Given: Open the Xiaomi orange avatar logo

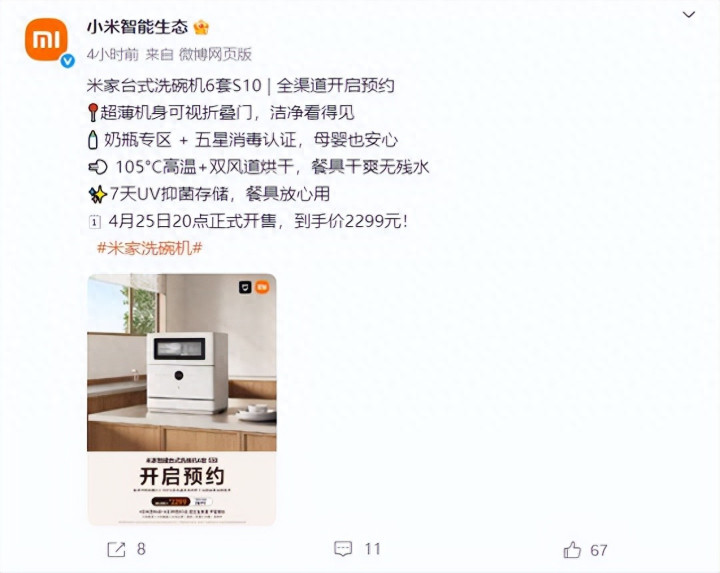Looking at the screenshot, I should click(x=46, y=39).
